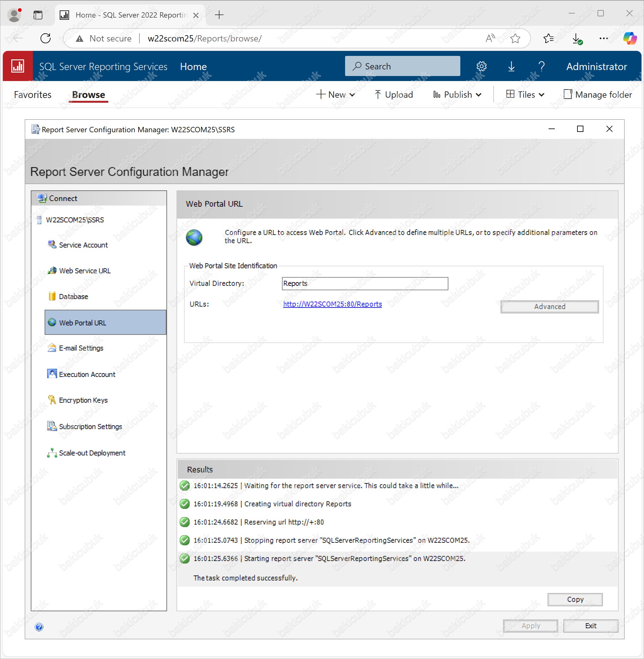Click the Connect button
Image resolution: width=644 pixels, height=659 pixels.
click(99, 198)
